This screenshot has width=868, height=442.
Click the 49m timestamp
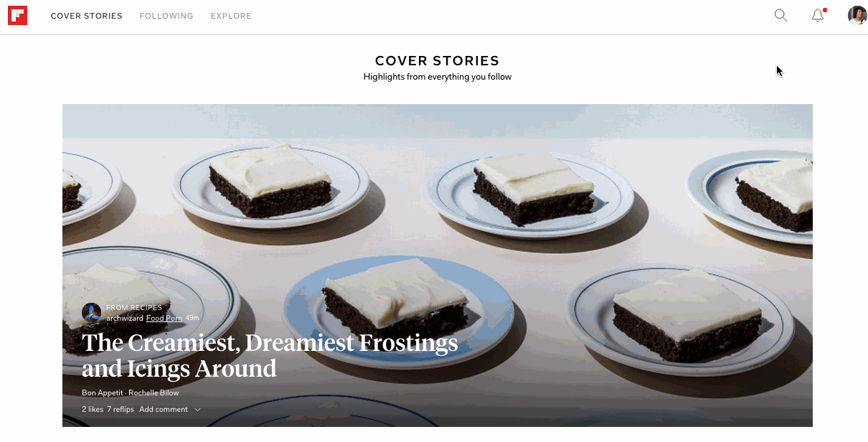(192, 318)
